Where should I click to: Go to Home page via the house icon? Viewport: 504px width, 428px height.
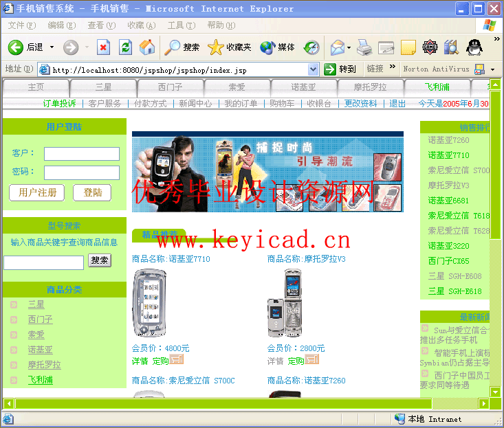(147, 47)
